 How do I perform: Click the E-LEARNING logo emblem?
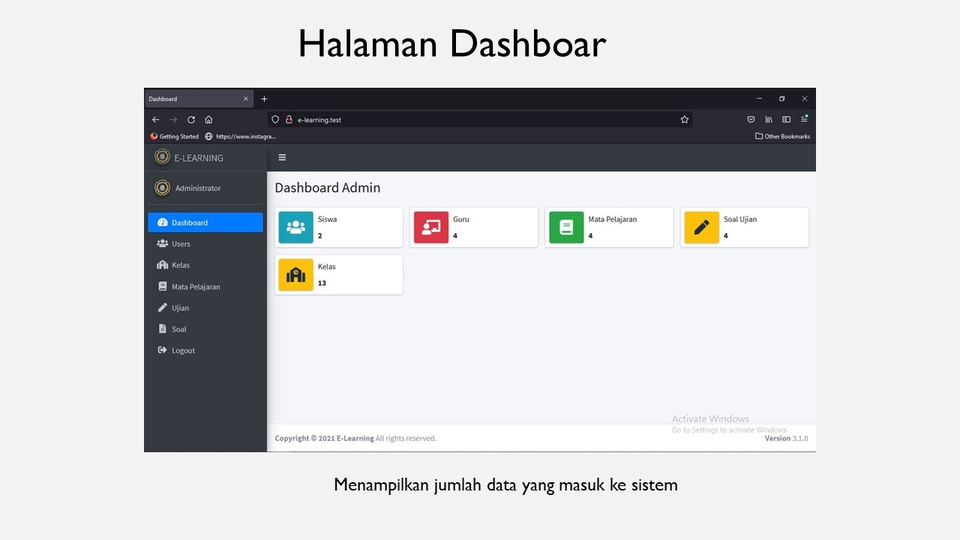click(x=162, y=157)
